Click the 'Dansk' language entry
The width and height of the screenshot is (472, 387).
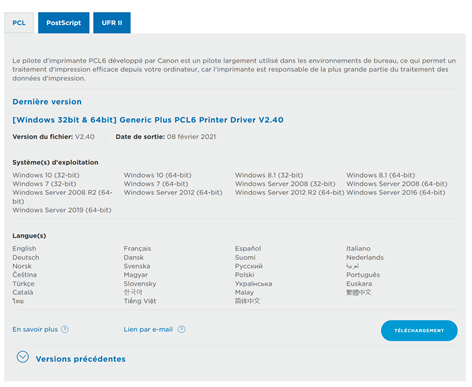(x=134, y=257)
